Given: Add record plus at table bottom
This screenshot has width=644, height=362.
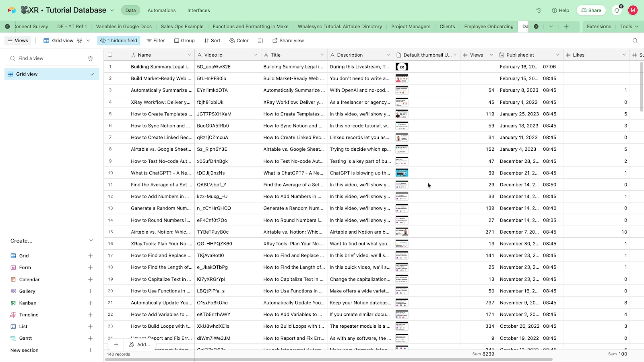Looking at the screenshot, I should tap(116, 345).
